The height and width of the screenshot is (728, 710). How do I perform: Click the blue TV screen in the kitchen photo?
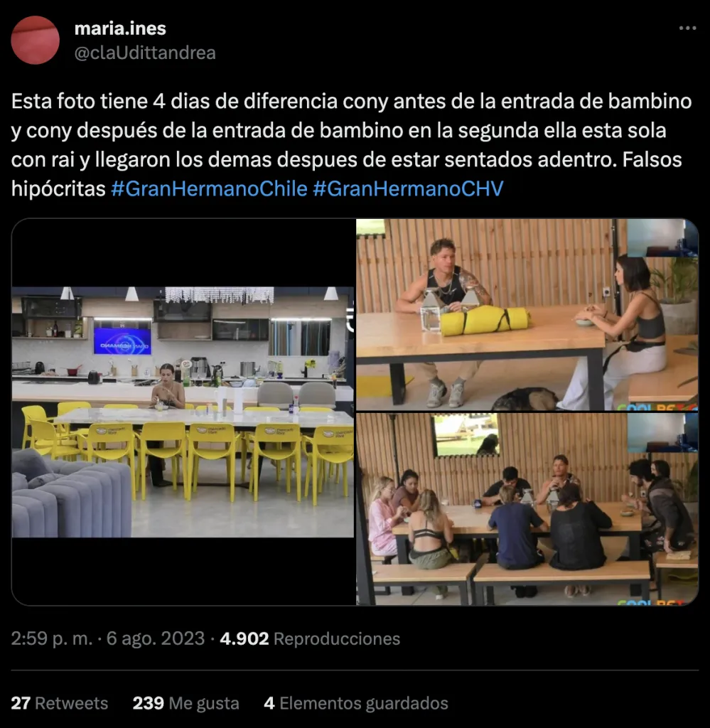tap(122, 341)
